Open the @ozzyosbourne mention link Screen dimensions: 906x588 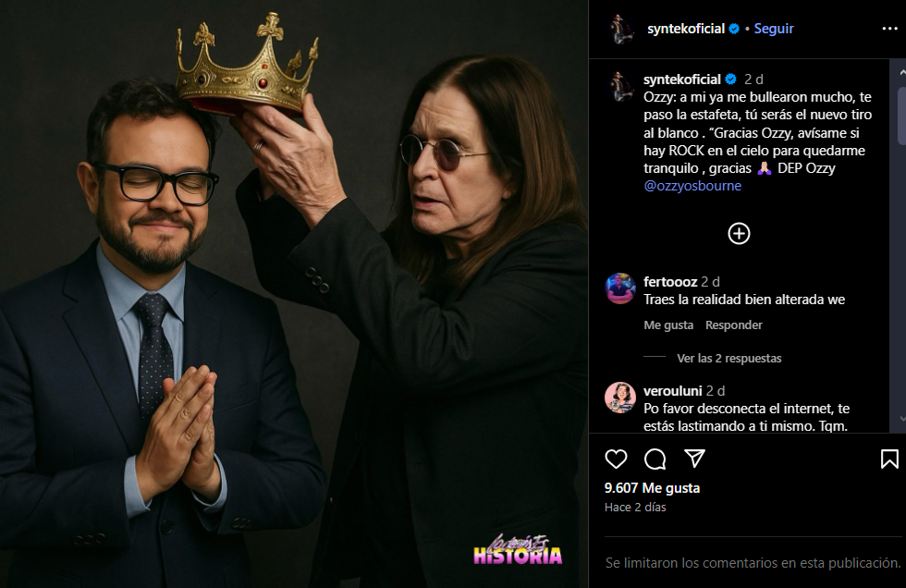click(x=692, y=186)
